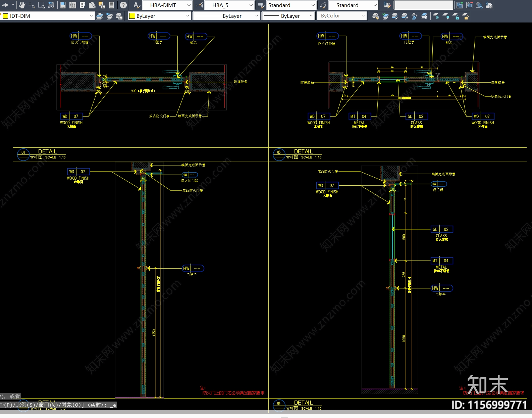Viewport: 532px width, 418px height.
Task: Open DesignCenter icon
Action: (x=72, y=5)
